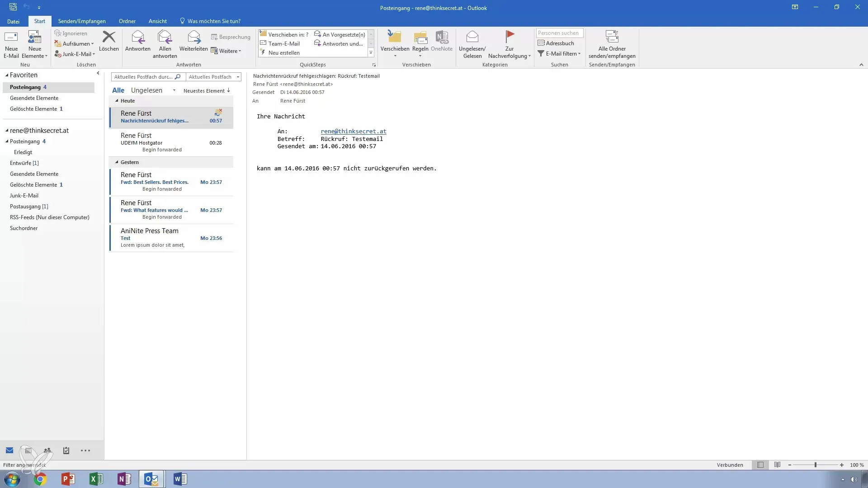Image resolution: width=868 pixels, height=488 pixels.
Task: Collapse the Gestern message group
Action: 117,162
